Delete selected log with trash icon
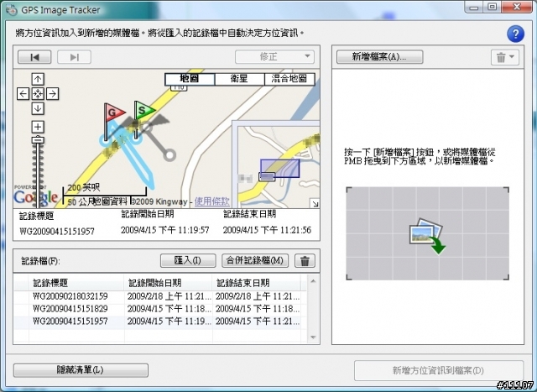The image size is (537, 392). [305, 261]
